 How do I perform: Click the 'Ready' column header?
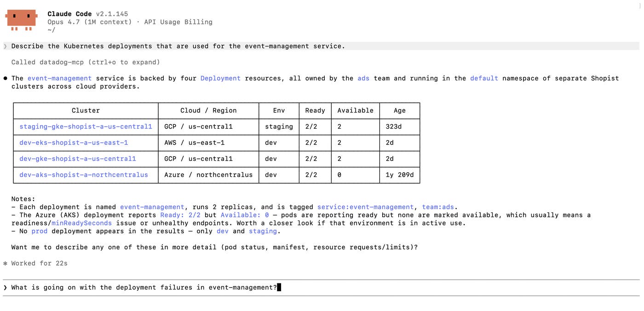pyautogui.click(x=315, y=110)
